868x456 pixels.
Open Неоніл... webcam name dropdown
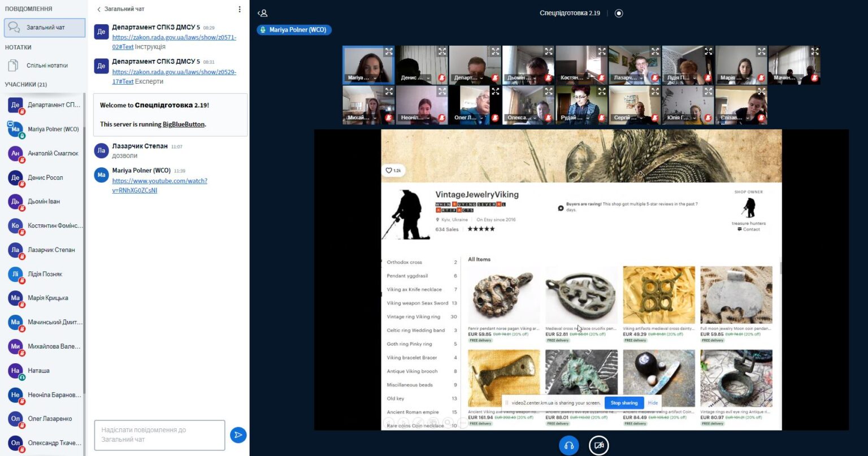[x=416, y=118]
